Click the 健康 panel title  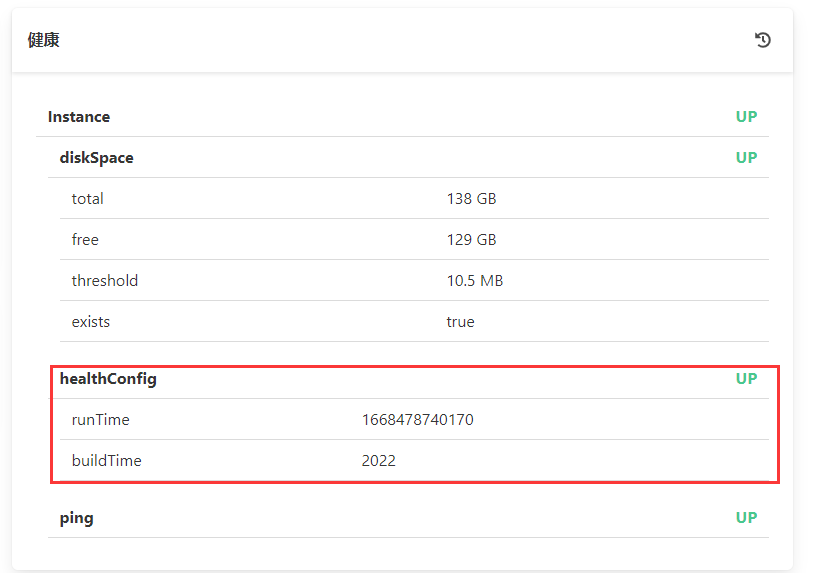tap(44, 40)
